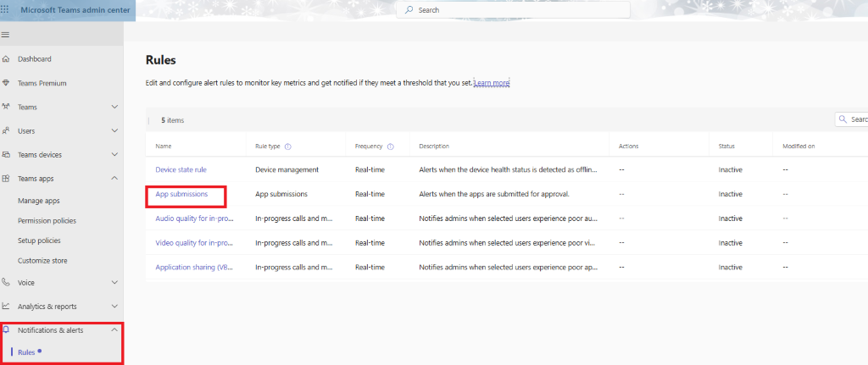
Task: Click the Device management rule type cell
Action: click(287, 169)
